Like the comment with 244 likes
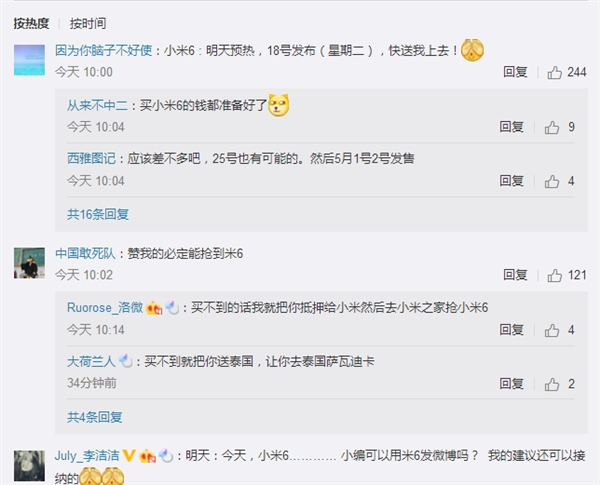 tap(554, 72)
